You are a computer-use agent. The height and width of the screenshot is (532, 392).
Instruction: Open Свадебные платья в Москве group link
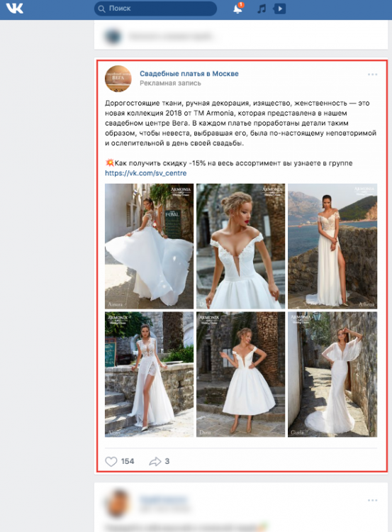pyautogui.click(x=189, y=74)
